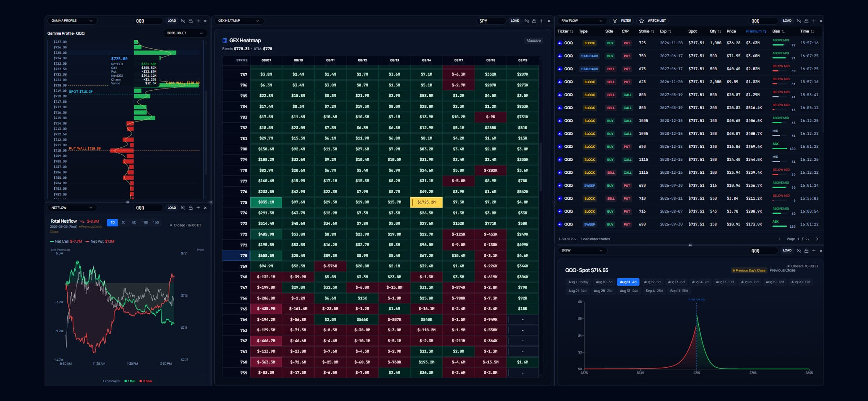Click the Watchlist star icon
The width and height of the screenshot is (868, 401).
click(641, 21)
